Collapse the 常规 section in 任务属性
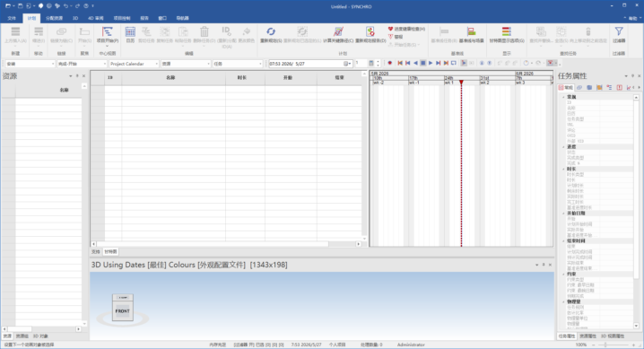This screenshot has width=644, height=349. click(563, 97)
